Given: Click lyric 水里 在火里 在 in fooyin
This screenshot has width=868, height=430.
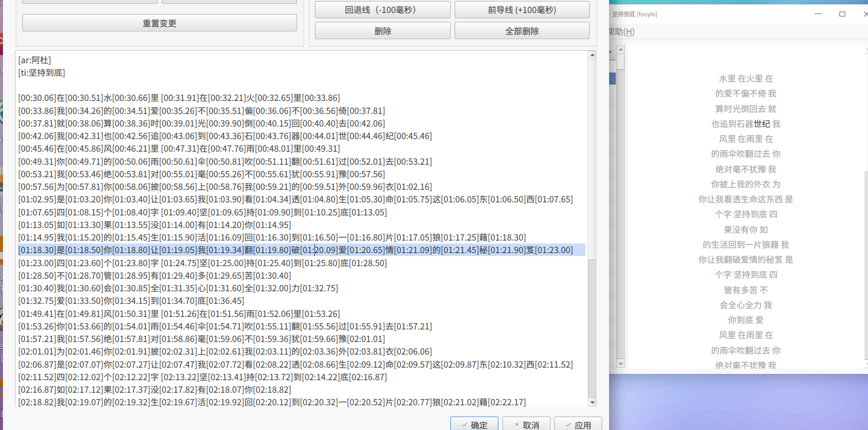Looking at the screenshot, I should (746, 78).
